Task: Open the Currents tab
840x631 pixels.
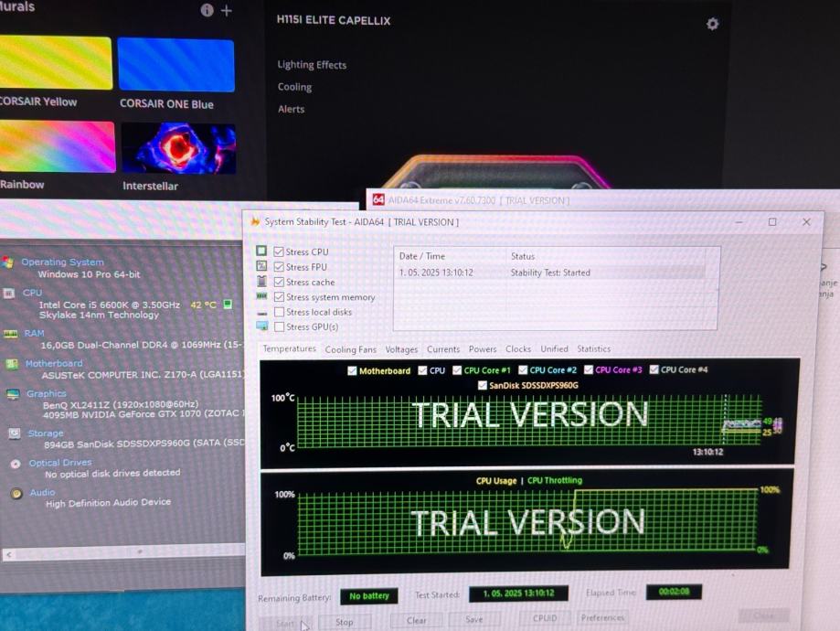Action: [x=443, y=349]
